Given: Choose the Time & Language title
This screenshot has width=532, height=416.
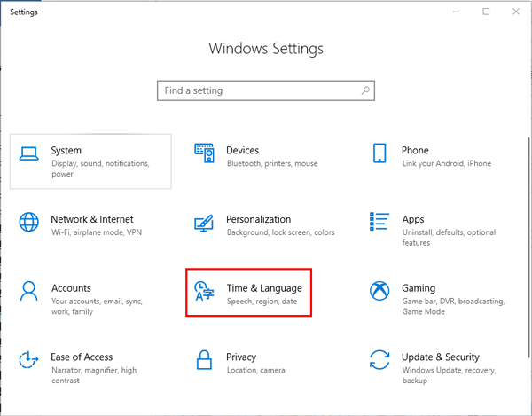Looking at the screenshot, I should pyautogui.click(x=264, y=288).
